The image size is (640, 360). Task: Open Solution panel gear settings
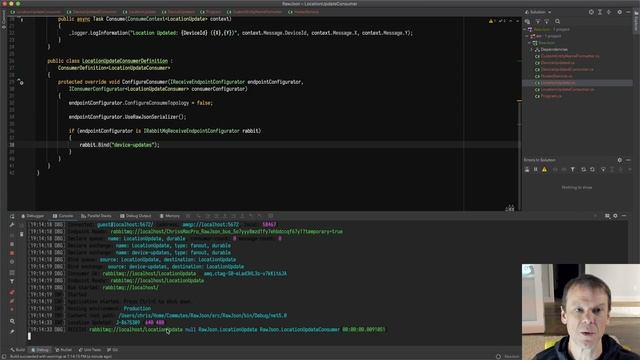pos(620,12)
